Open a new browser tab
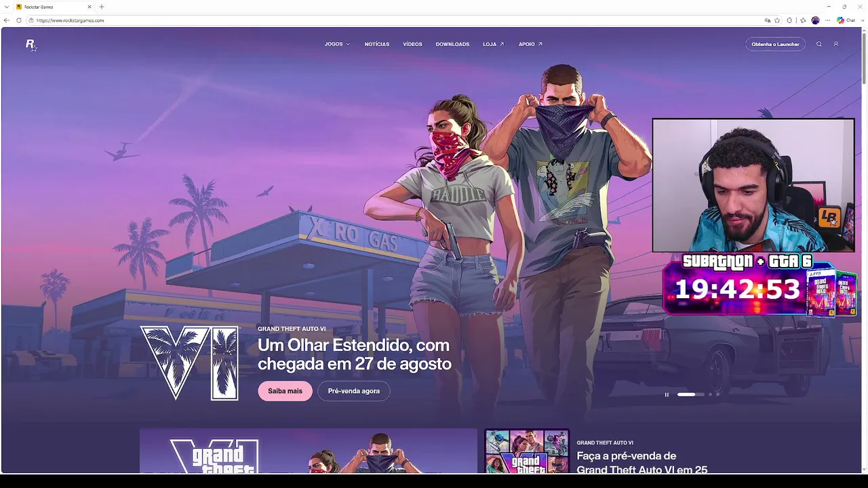 tap(102, 7)
